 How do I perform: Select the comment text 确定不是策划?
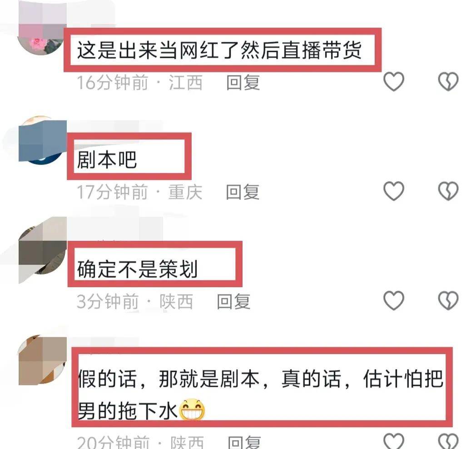[x=137, y=269]
